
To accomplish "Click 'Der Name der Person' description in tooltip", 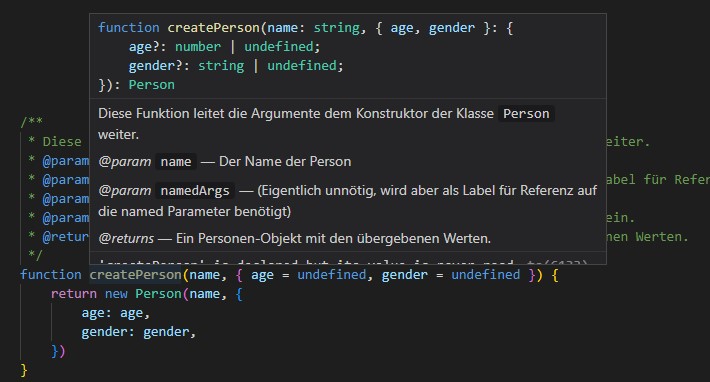I will (x=285, y=162).
